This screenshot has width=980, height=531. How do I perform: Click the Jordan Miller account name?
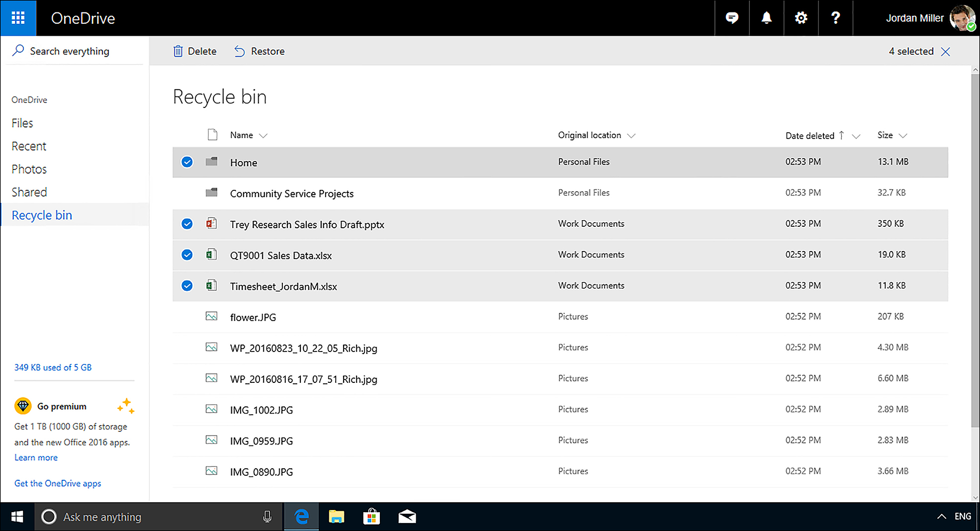914,18
